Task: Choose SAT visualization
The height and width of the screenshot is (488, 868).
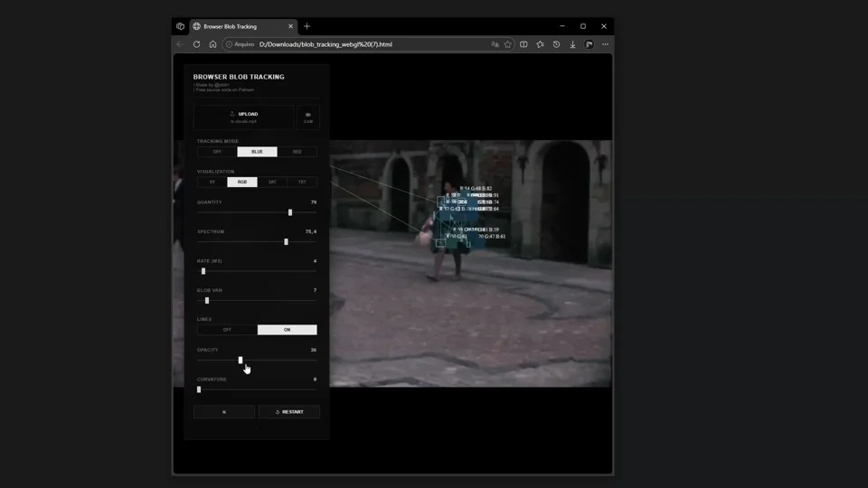Action: [x=272, y=182]
